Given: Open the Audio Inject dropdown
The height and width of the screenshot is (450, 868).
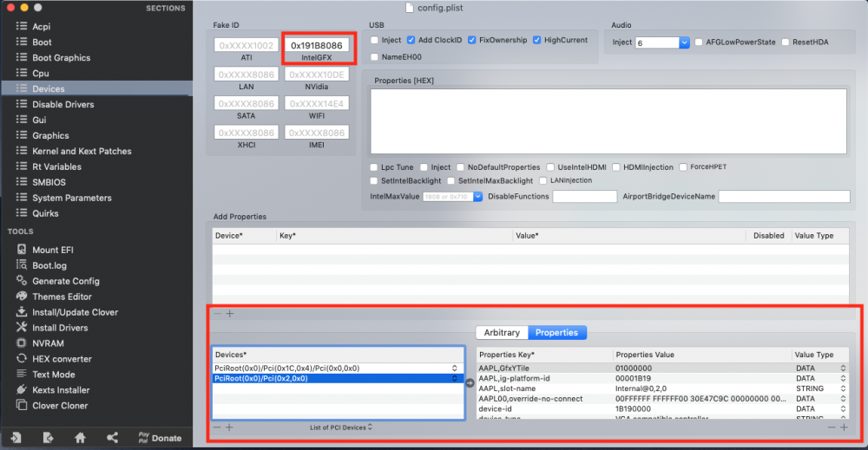Looking at the screenshot, I should pos(685,42).
